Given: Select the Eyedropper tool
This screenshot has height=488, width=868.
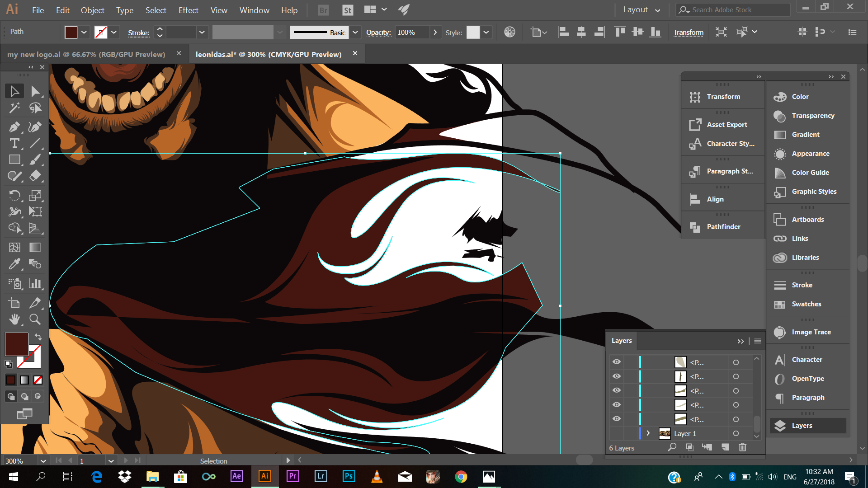Looking at the screenshot, I should tap(14, 264).
